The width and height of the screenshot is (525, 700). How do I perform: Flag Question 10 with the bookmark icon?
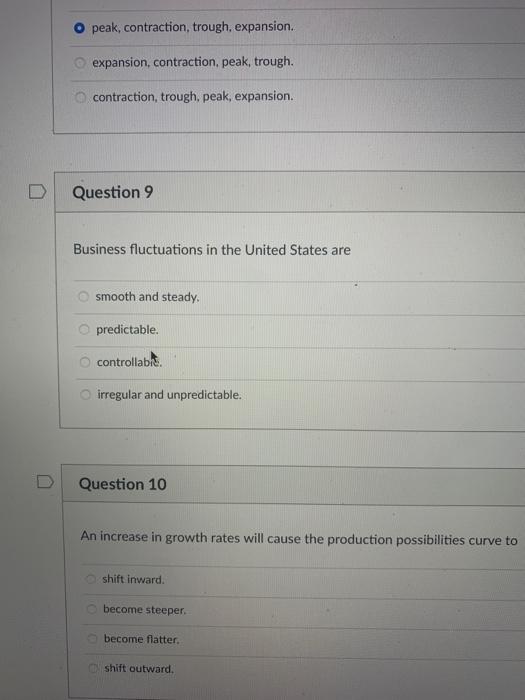coord(45,481)
